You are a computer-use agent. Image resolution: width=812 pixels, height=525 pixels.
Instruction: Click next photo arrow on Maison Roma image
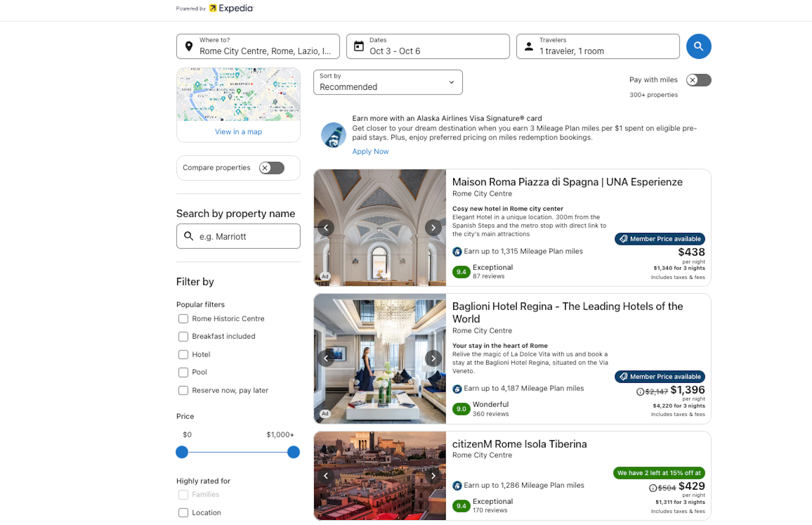(433, 227)
